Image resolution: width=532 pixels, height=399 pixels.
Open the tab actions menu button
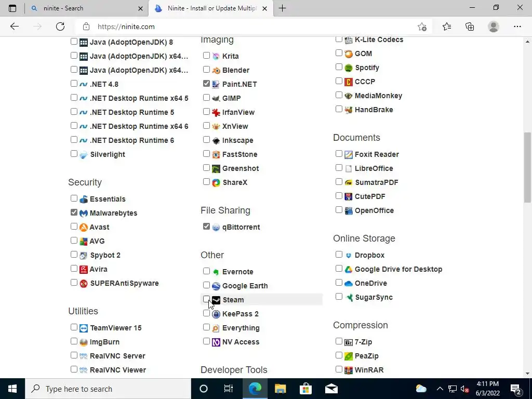click(x=12, y=8)
